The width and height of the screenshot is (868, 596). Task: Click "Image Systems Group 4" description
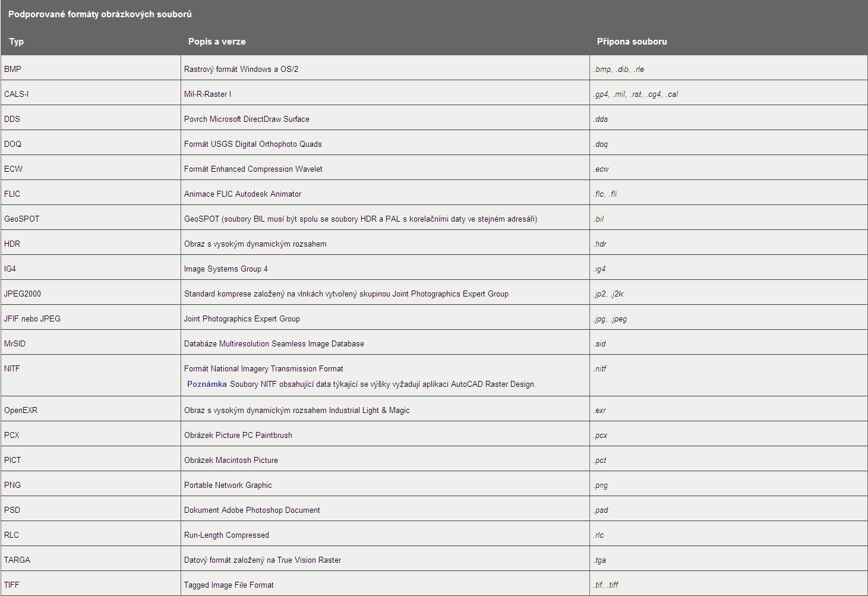tap(226, 269)
